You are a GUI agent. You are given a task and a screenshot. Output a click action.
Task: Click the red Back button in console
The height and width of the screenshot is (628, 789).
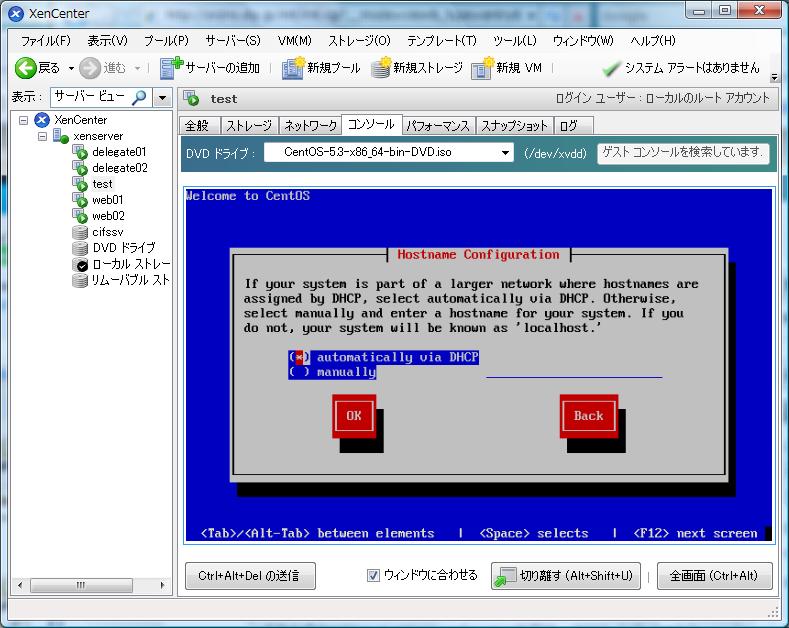tap(588, 416)
